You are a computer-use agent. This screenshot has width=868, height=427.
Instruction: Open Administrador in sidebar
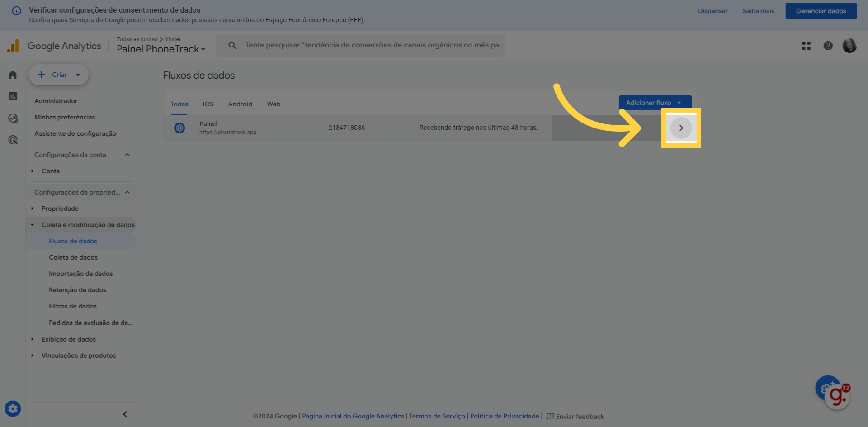(x=56, y=101)
